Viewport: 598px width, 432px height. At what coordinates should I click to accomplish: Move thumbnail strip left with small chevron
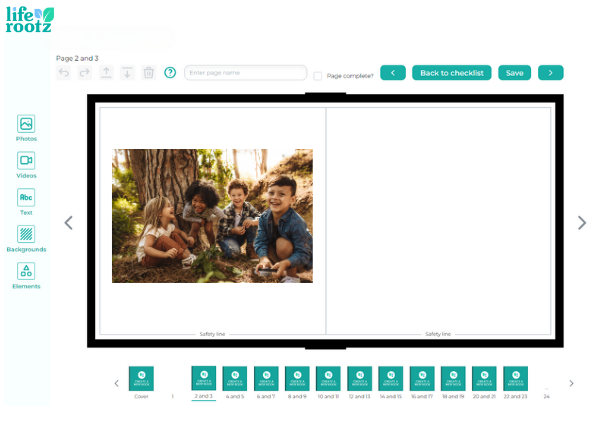pos(117,383)
